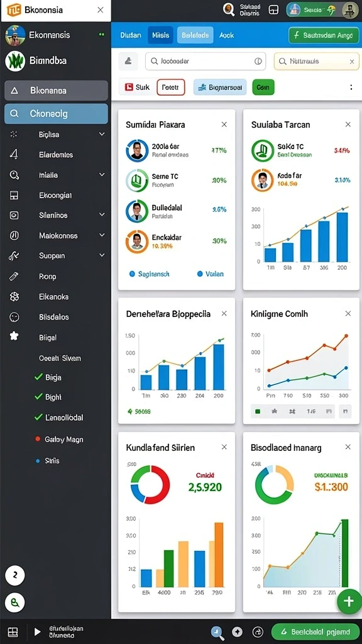Click the green plus floating action button

pyautogui.click(x=349, y=601)
